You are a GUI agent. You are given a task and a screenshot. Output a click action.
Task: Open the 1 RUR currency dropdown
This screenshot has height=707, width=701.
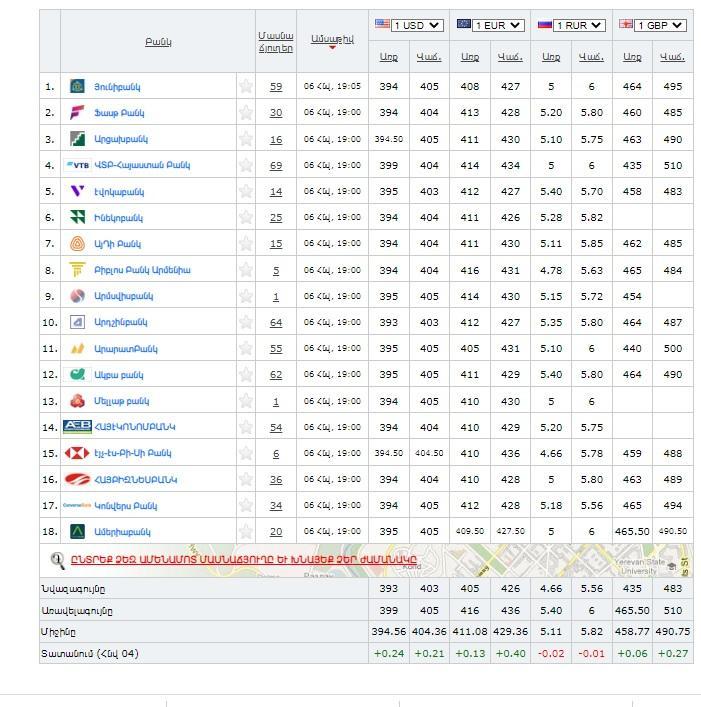click(x=580, y=25)
